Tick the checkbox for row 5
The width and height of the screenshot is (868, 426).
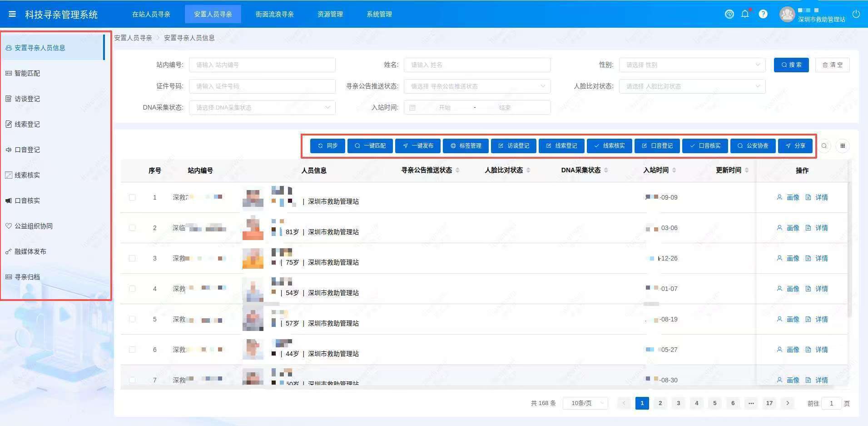[132, 319]
